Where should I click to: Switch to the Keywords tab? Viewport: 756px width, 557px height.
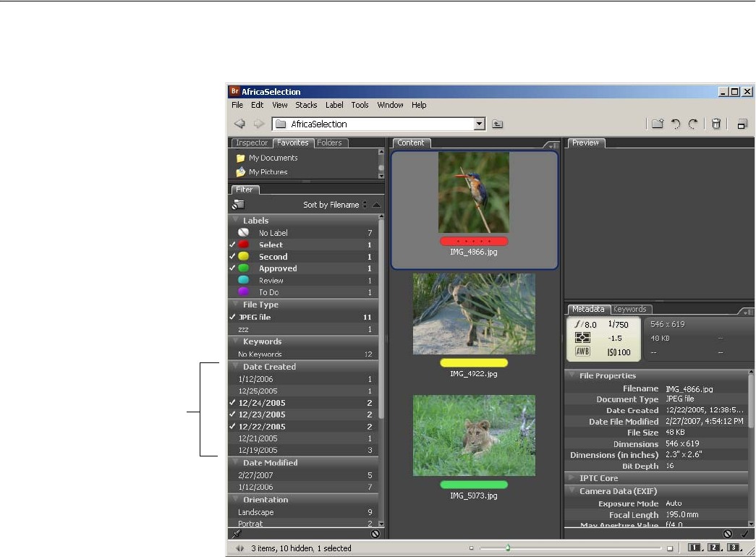pos(629,310)
